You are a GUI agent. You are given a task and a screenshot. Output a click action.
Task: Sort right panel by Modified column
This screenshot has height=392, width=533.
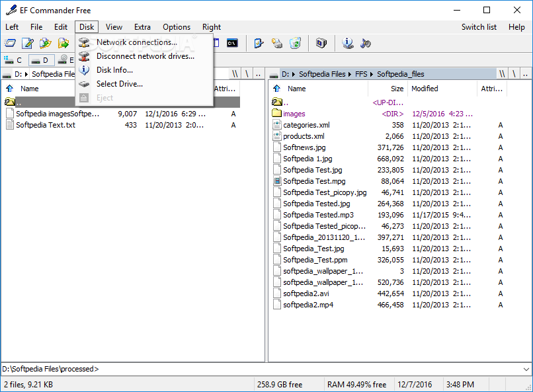pos(442,89)
